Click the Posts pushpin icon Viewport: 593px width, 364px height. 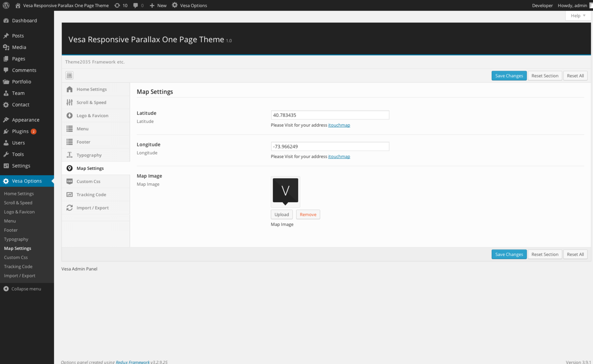tap(6, 36)
